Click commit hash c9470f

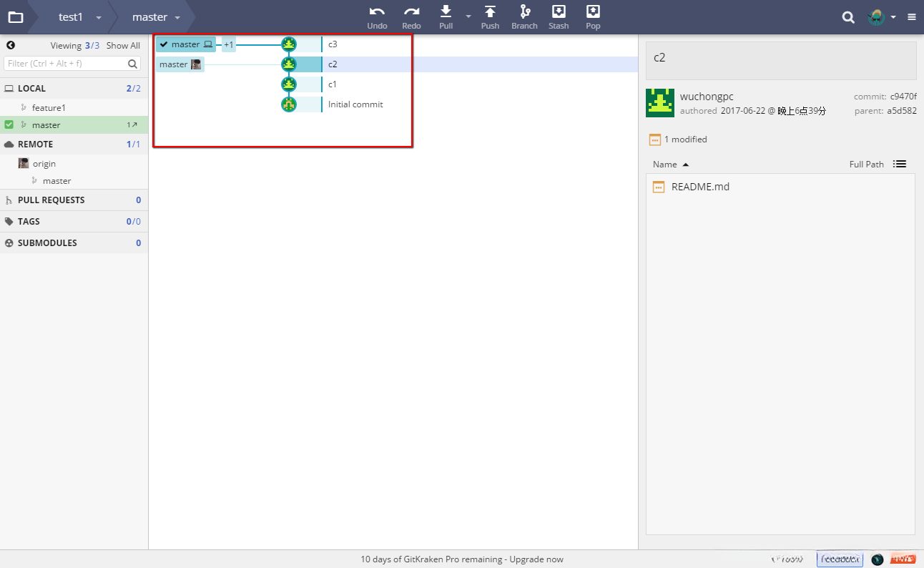point(903,97)
